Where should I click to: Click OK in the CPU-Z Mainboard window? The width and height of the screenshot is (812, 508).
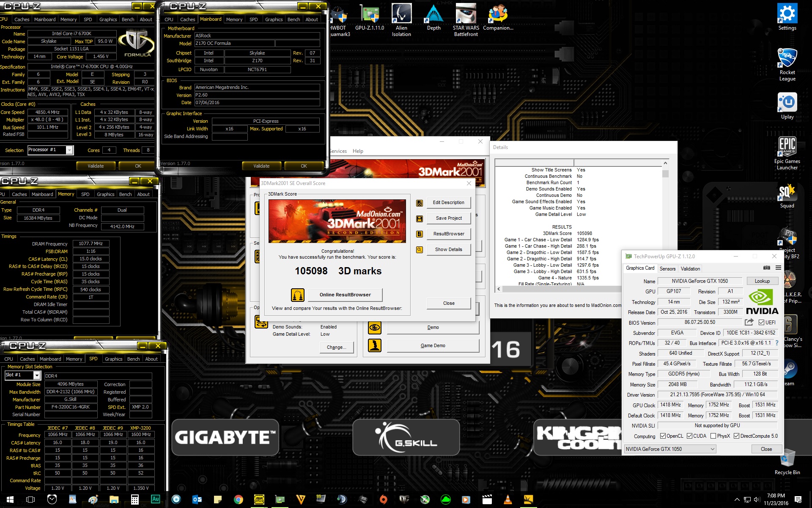304,166
